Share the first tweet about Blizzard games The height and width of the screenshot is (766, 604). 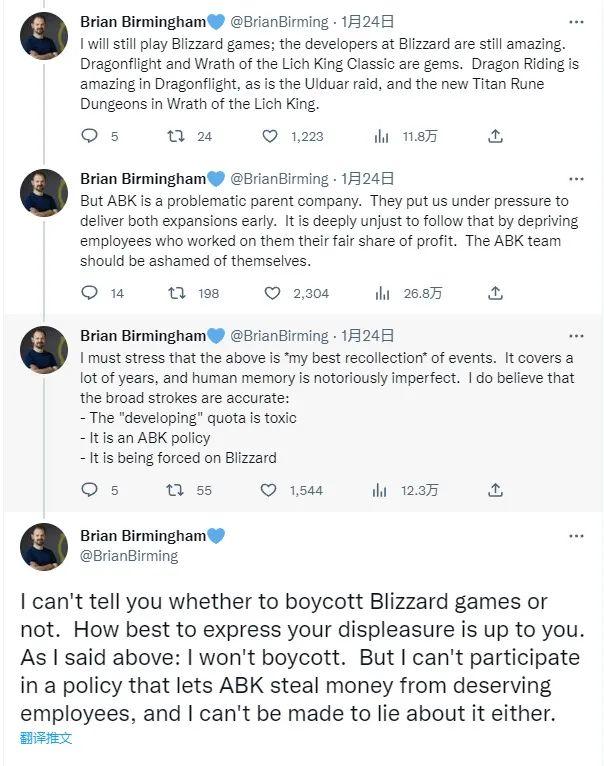[495, 136]
